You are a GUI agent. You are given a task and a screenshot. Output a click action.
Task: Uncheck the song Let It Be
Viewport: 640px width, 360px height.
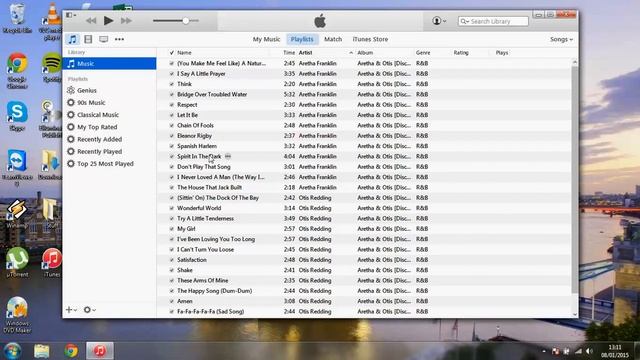[171, 115]
